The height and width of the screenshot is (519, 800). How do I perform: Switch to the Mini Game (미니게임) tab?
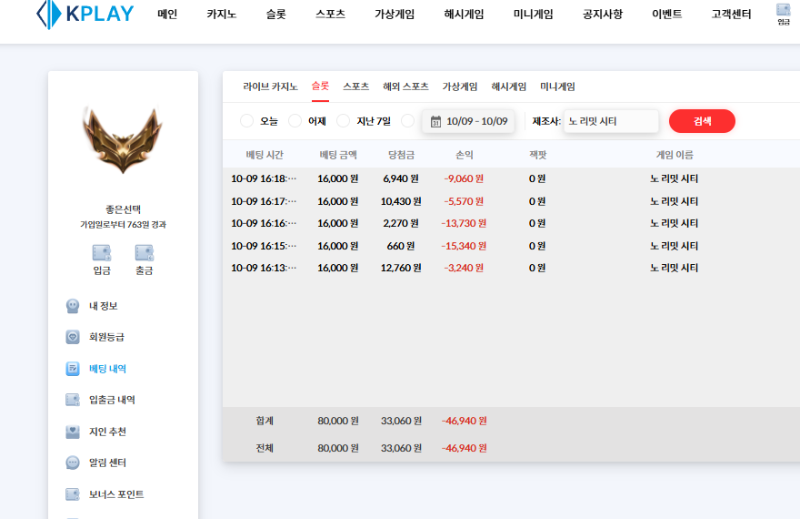point(557,87)
